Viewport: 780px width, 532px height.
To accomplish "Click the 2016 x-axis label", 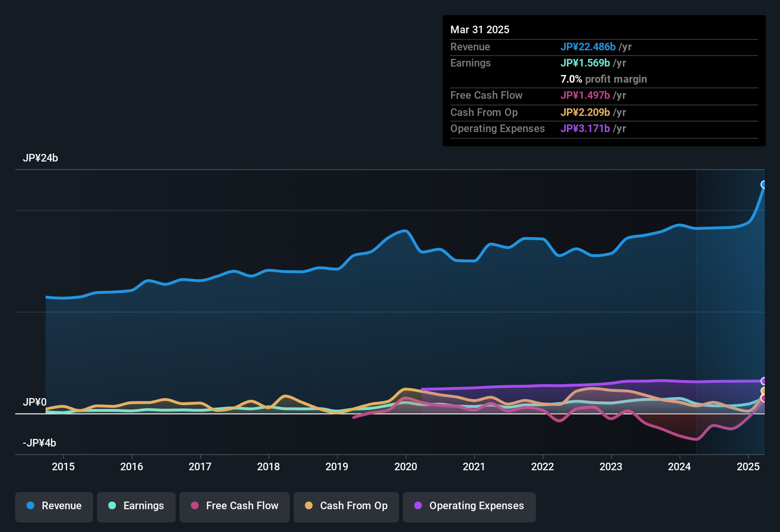I will [x=132, y=466].
